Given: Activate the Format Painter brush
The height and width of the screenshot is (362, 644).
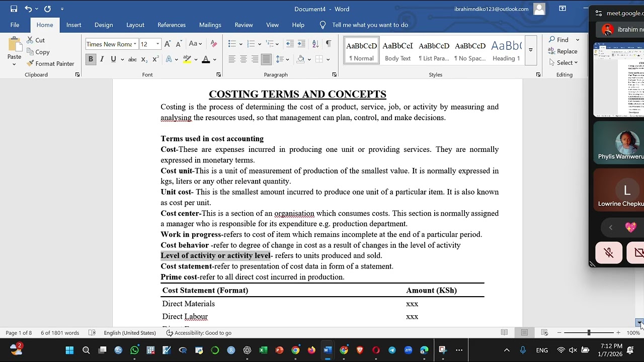Looking at the screenshot, I should (50, 63).
